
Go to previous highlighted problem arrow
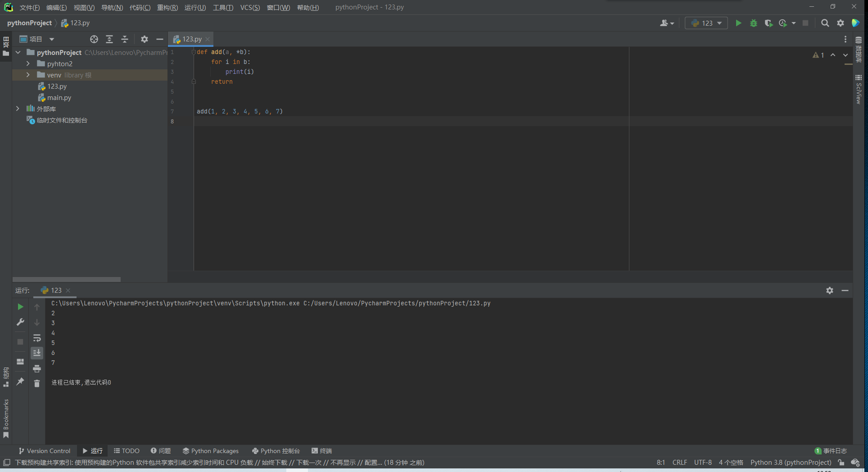833,55
